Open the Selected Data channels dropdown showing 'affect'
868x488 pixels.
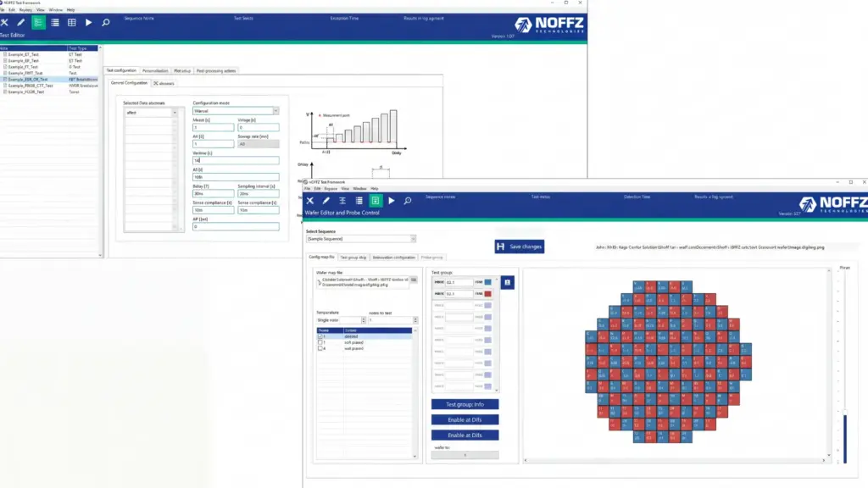click(151, 113)
